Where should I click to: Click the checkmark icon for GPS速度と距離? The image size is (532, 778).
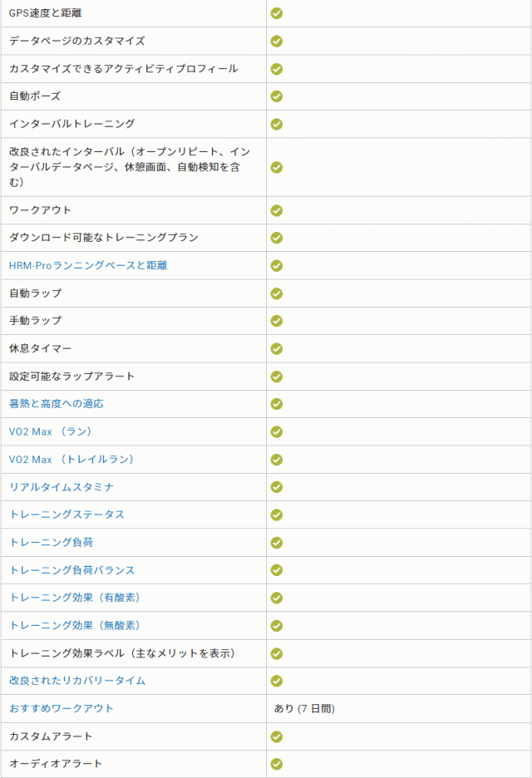(277, 13)
